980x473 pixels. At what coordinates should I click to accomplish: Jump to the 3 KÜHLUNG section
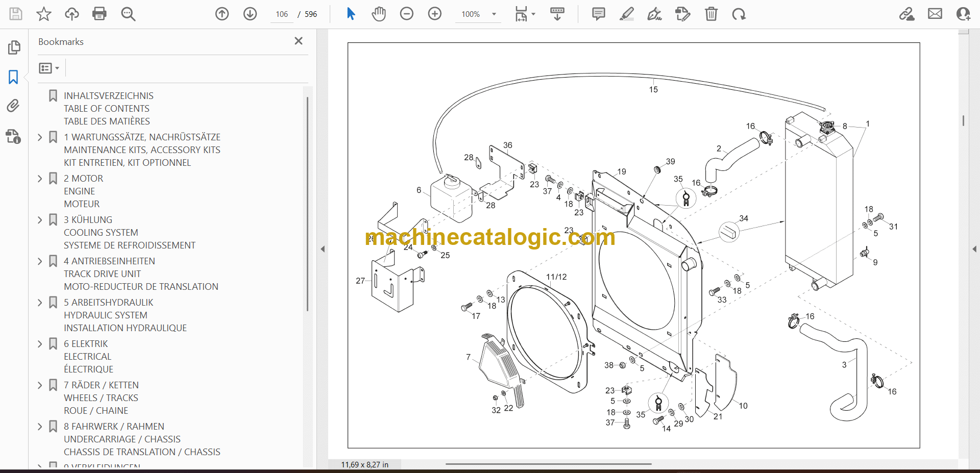tap(130, 232)
